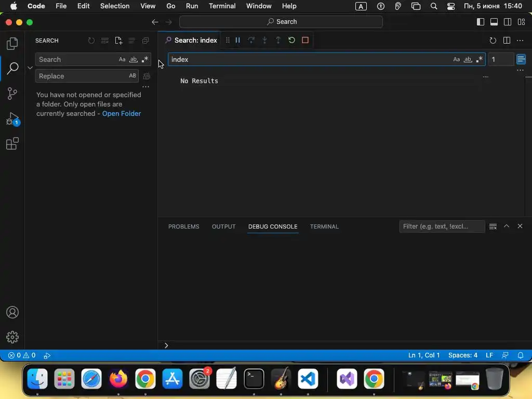
Task: Click Replace All icon beside Replace field
Action: coord(147,76)
